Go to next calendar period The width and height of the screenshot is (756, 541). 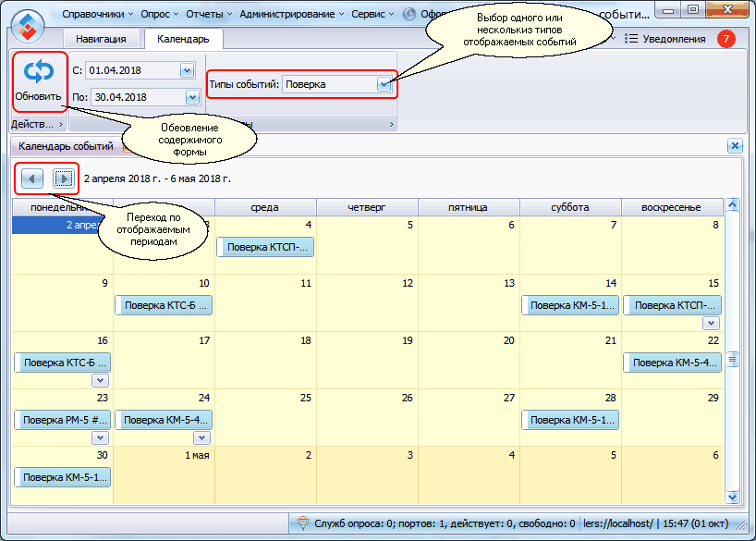tap(63, 178)
